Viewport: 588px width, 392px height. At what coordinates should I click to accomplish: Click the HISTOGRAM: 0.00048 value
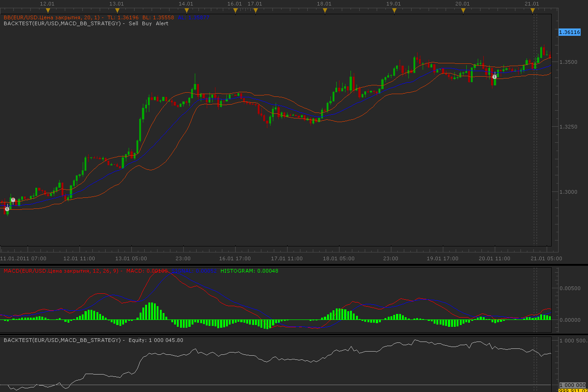249,271
